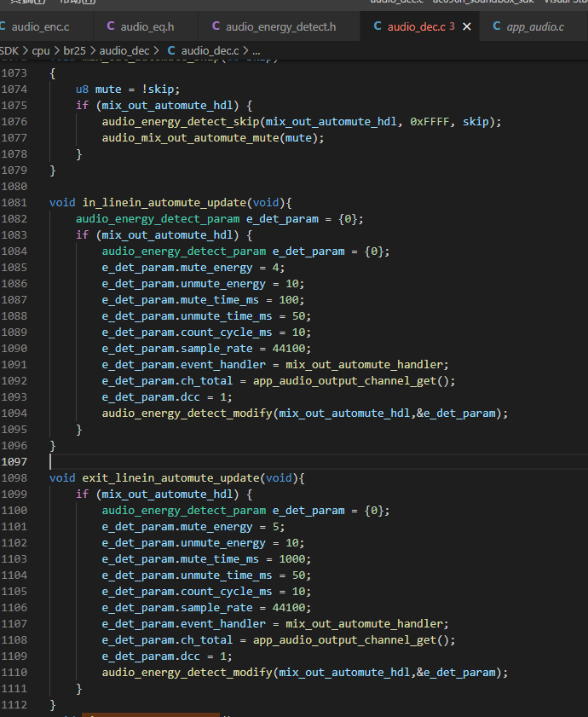Open the audio_dec breadcrumb folder
Image resolution: width=588 pixels, height=717 pixels.
tap(124, 51)
